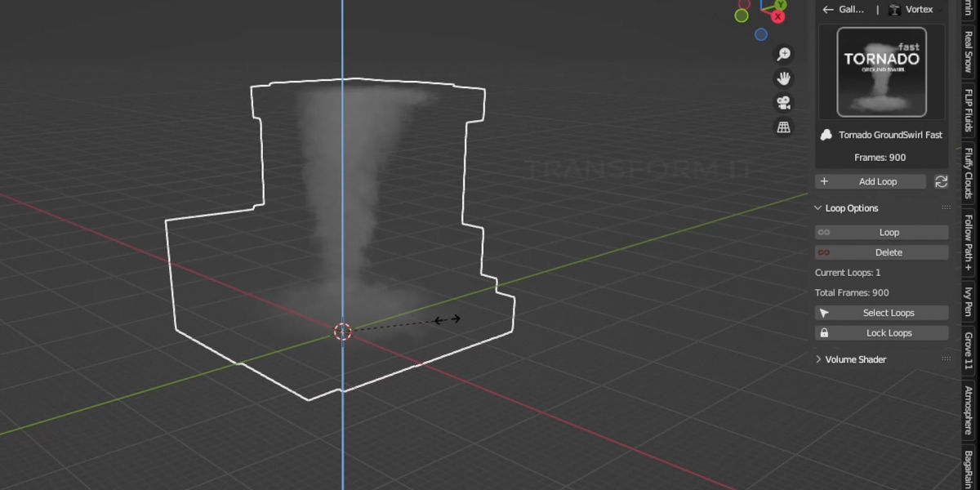This screenshot has height=490, width=980.
Task: Click the Select Loops button
Action: click(x=882, y=313)
